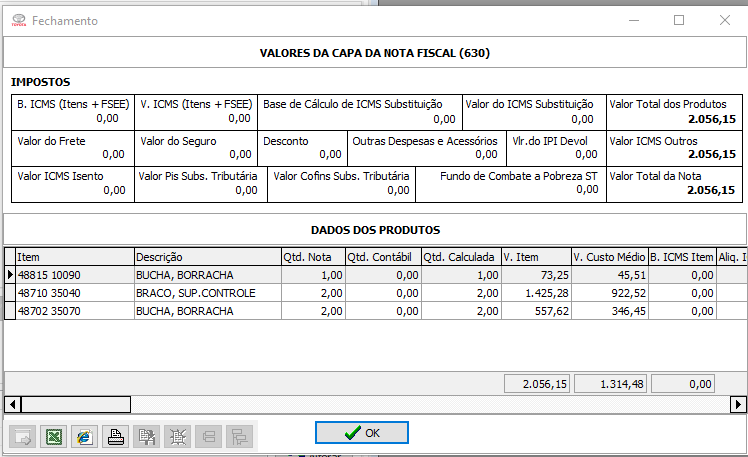Viewport: 748px width, 457px height.
Task: Minimize the Fechamento window
Action: [634, 21]
